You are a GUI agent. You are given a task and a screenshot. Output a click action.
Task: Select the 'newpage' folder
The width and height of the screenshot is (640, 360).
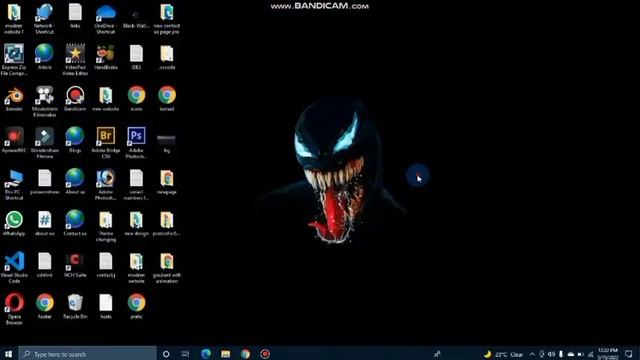point(167,182)
